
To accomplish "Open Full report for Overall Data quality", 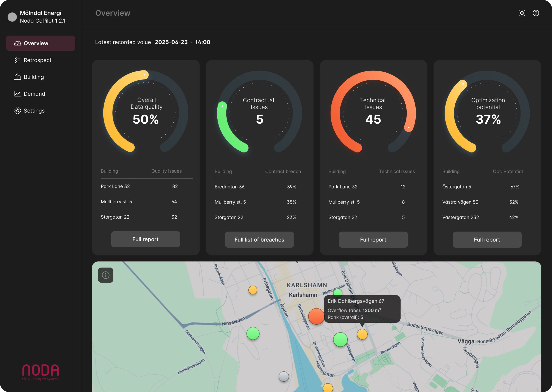I will pyautogui.click(x=145, y=239).
